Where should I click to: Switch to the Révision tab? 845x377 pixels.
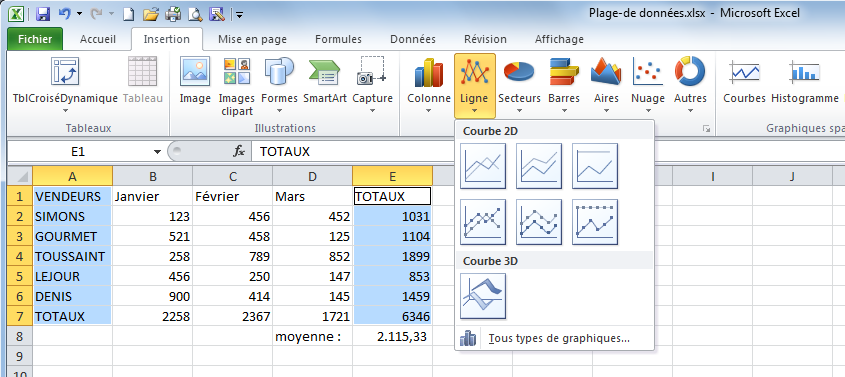pyautogui.click(x=485, y=39)
